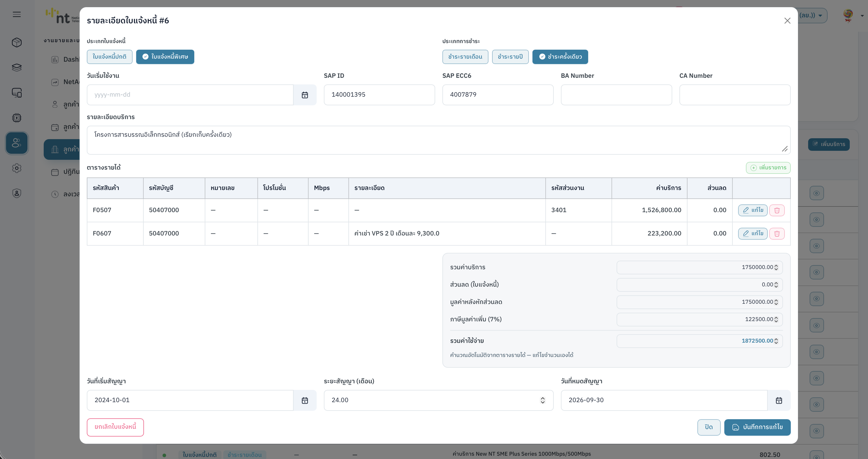
Task: Select ชำระครั้งเดียว payment type
Action: coord(560,57)
